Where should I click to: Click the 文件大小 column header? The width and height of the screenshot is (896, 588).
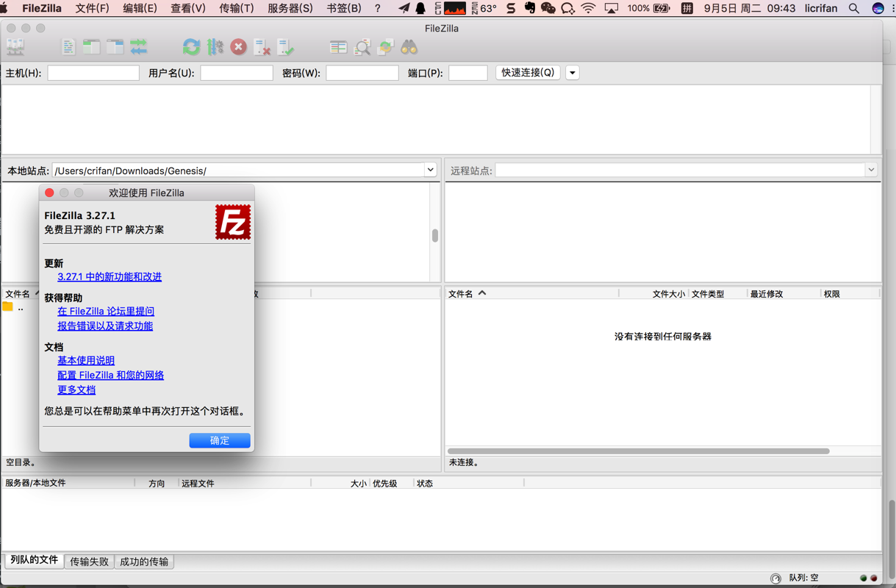click(x=668, y=294)
